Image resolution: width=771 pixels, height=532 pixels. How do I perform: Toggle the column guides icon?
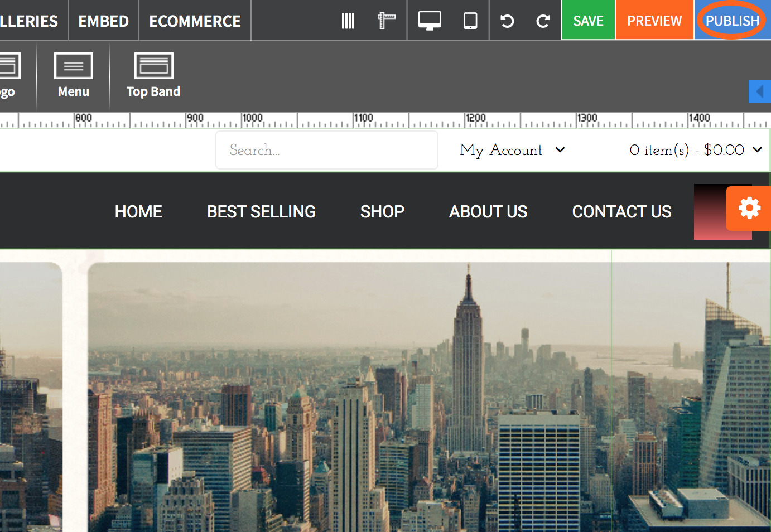[x=348, y=21]
